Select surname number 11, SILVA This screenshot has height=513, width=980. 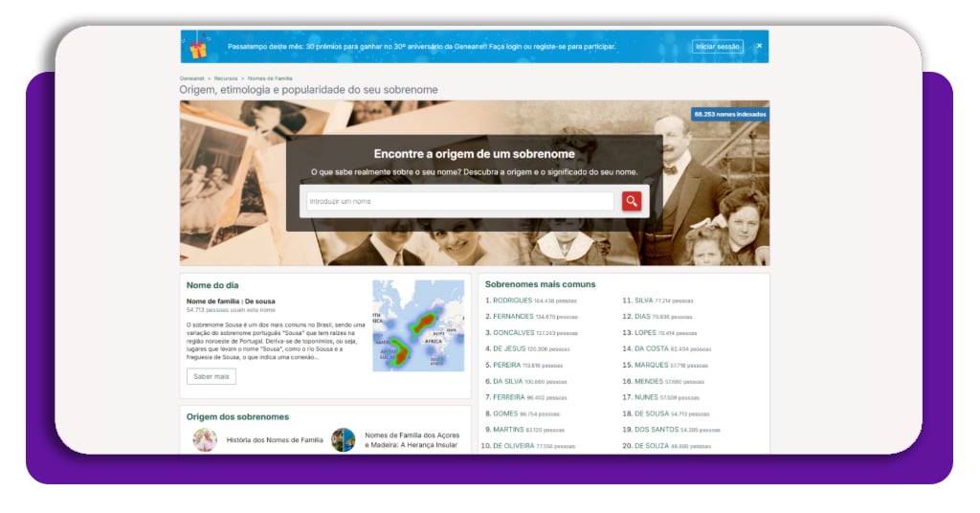[644, 301]
